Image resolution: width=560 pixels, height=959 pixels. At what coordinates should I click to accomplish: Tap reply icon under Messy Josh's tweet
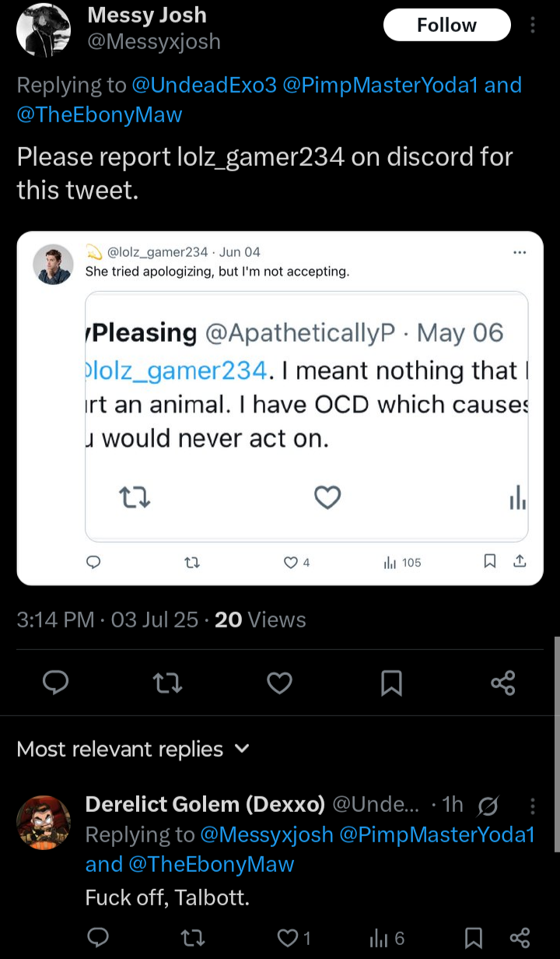pos(55,683)
